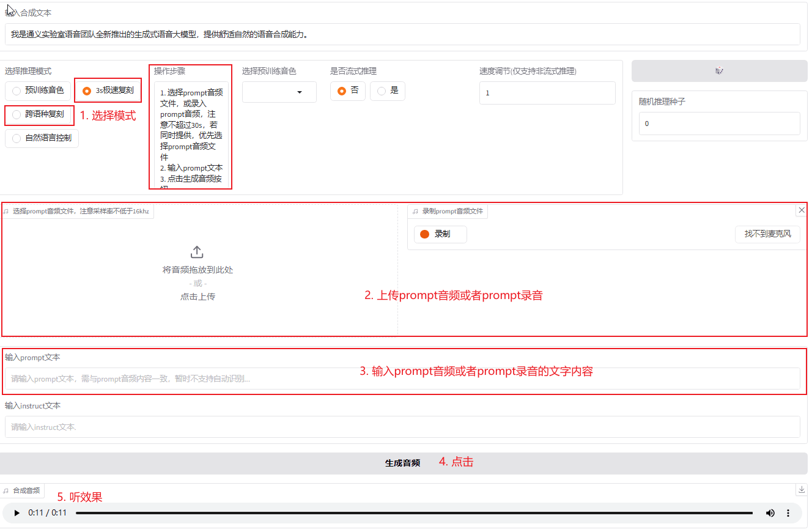Select the 3s极速复刻 mode
Viewport: 812px width, 532px height.
tap(108, 91)
